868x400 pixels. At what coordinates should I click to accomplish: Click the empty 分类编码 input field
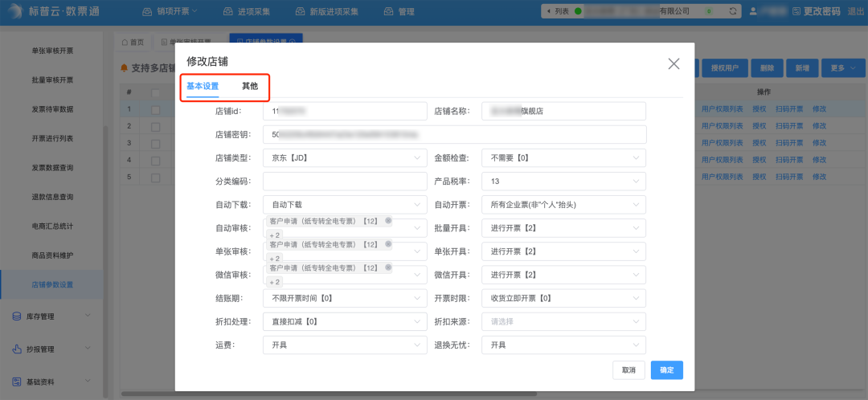(345, 182)
